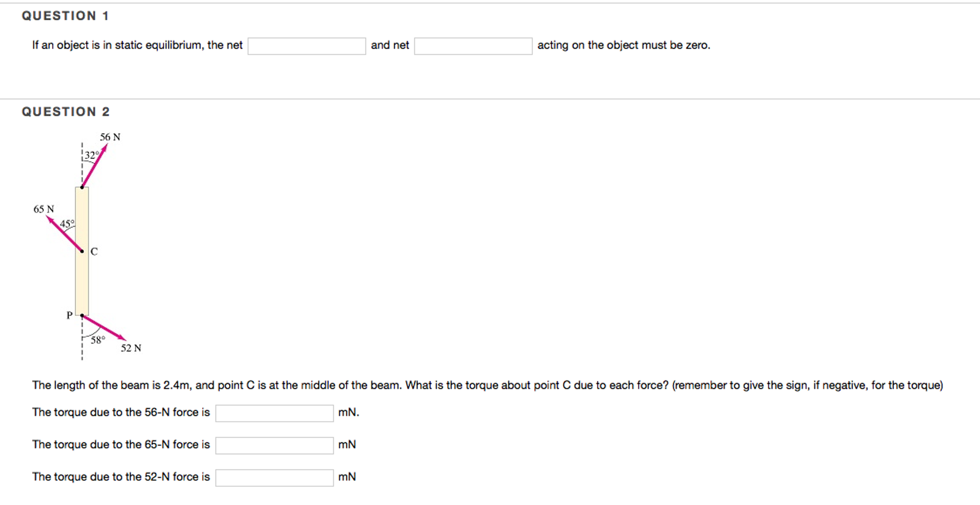Focus the 56-N force torque answer box
Viewport: 980px width, 505px height.
(x=274, y=413)
